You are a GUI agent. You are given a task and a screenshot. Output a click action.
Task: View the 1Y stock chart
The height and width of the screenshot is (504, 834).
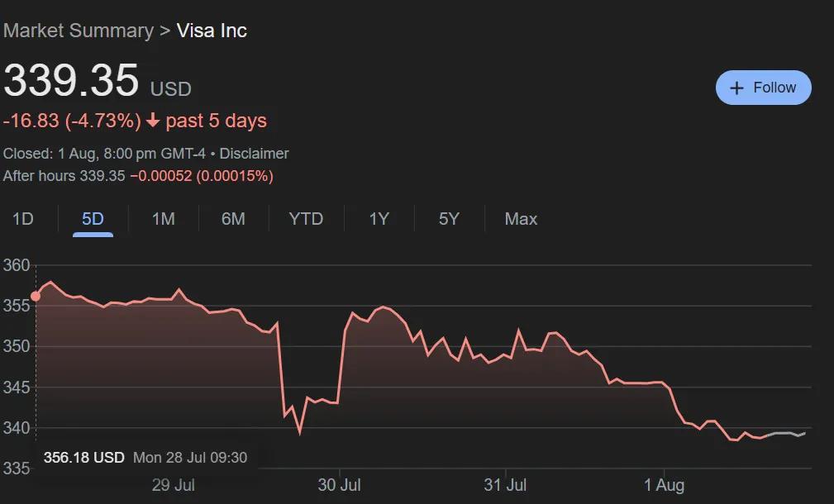(378, 219)
